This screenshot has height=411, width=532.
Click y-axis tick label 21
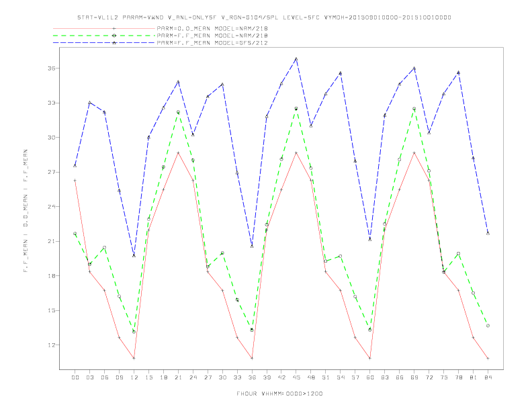click(52, 241)
